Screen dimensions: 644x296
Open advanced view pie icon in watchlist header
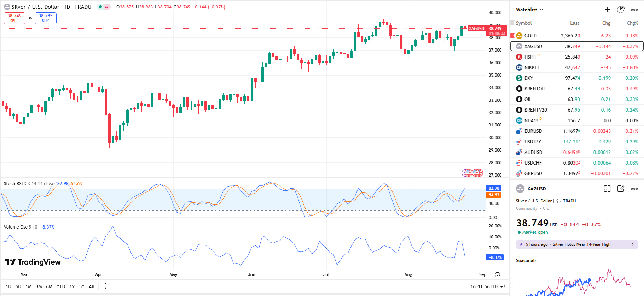pos(621,10)
